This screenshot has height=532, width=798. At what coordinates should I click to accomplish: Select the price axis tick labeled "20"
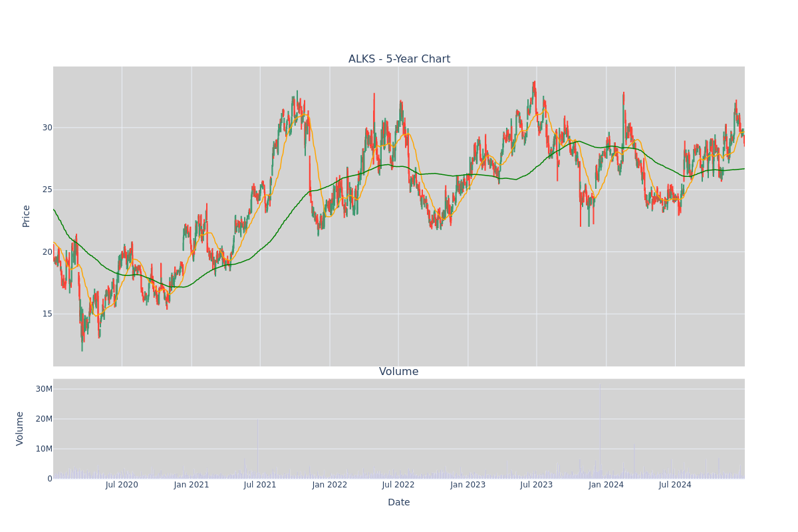47,252
